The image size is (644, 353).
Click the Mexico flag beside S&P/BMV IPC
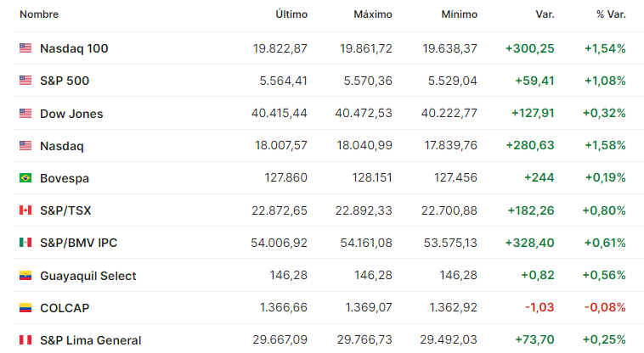tap(25, 243)
